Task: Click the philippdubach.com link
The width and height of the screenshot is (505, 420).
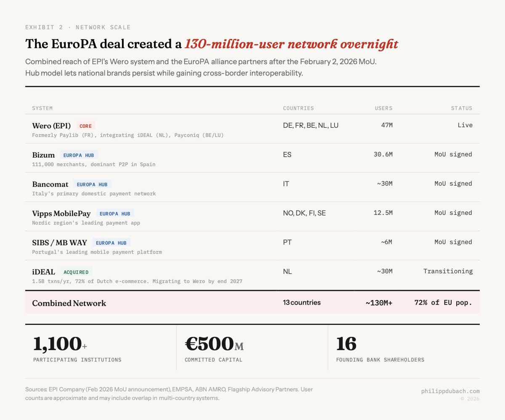Action: tap(450, 391)
